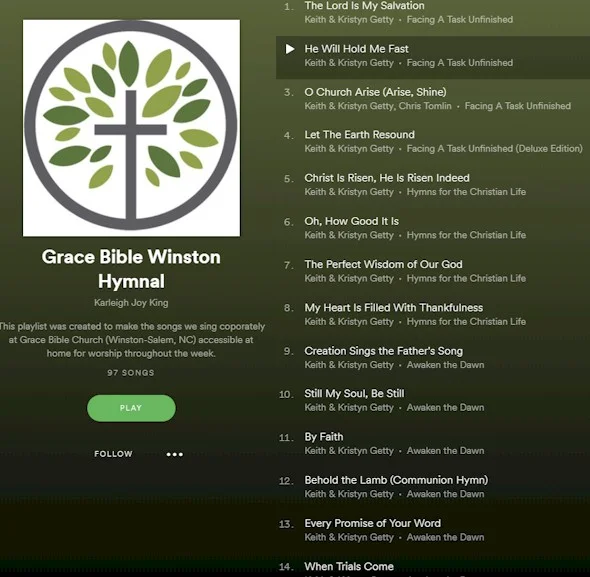This screenshot has width=590, height=577.
Task: Open Hymns for the Christian Life on track 6
Action: (466, 235)
